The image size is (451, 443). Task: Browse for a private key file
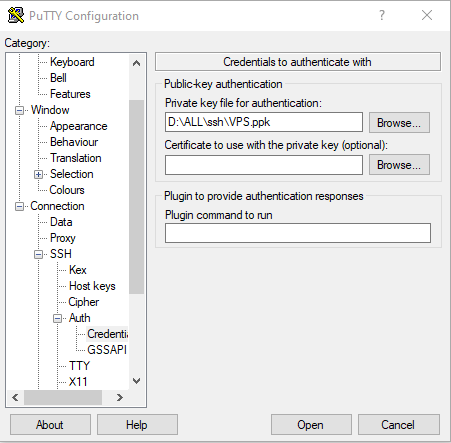[x=399, y=123]
